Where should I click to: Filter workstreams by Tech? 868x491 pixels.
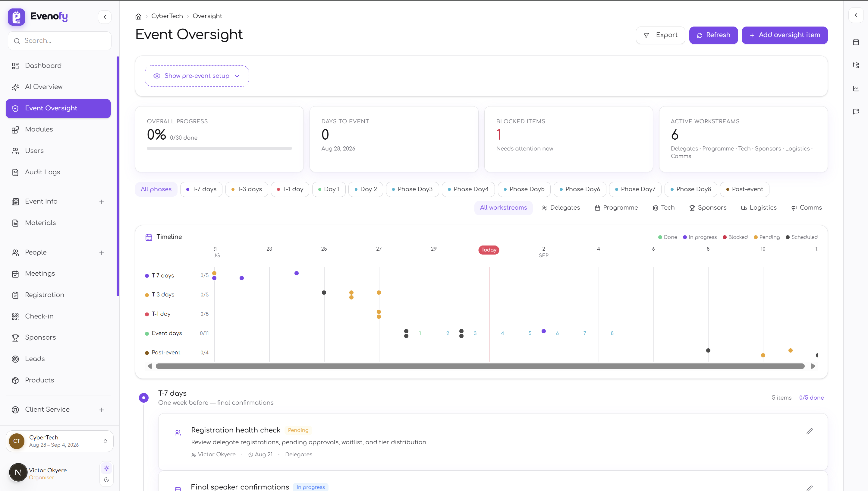pyautogui.click(x=663, y=208)
